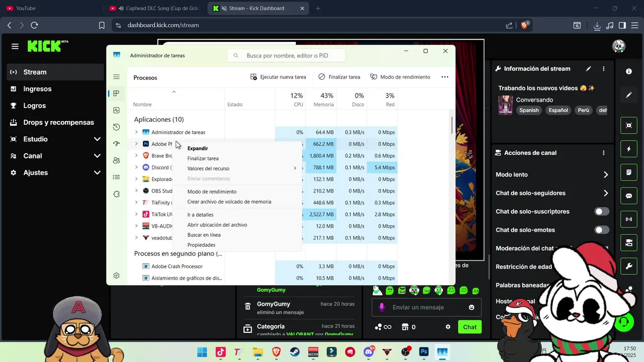Click chat bubble icon in Kick right rail
The image size is (644, 362).
point(629,196)
